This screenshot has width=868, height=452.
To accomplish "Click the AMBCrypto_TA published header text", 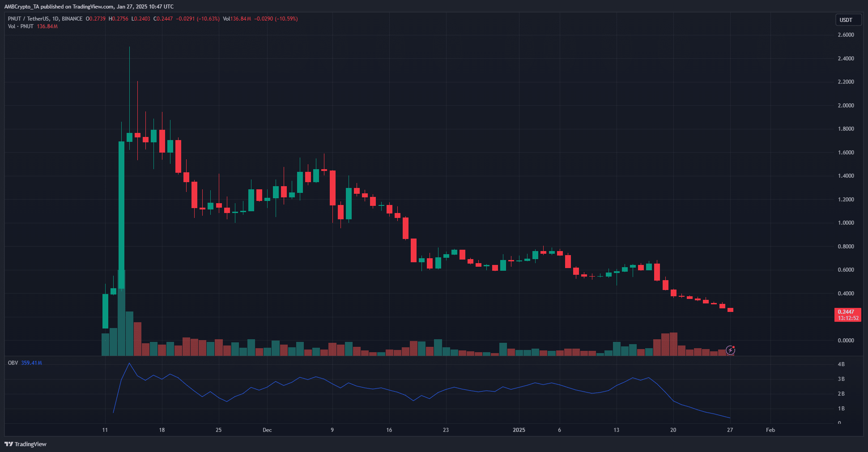I will click(89, 7).
